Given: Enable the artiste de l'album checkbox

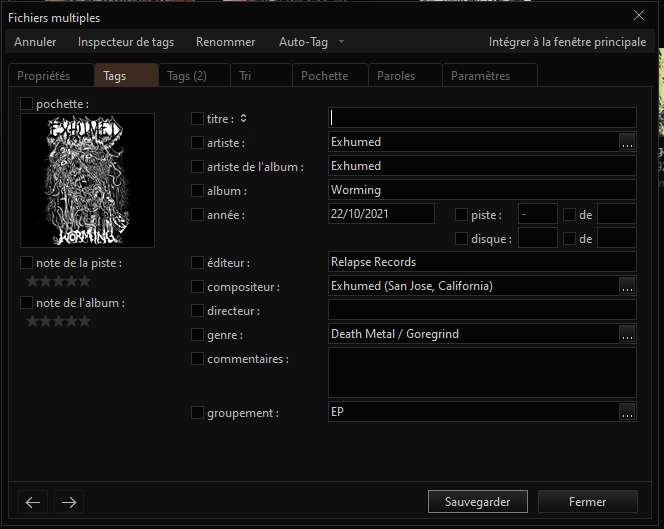Looking at the screenshot, I should pyautogui.click(x=197, y=166).
